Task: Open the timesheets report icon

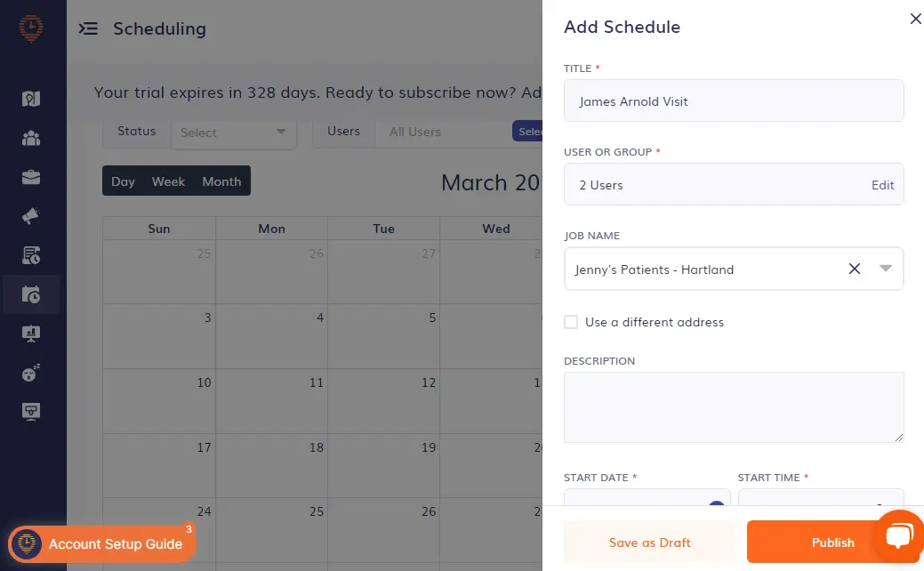Action: tap(32, 255)
